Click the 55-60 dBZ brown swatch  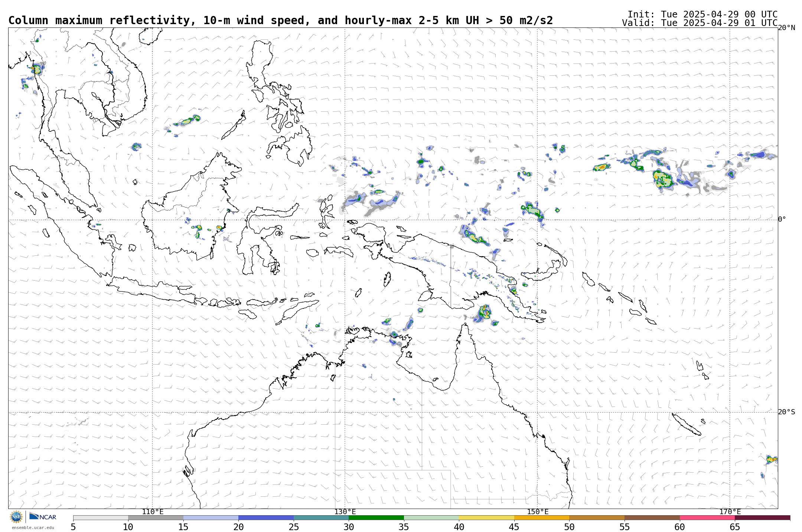[x=652, y=518]
